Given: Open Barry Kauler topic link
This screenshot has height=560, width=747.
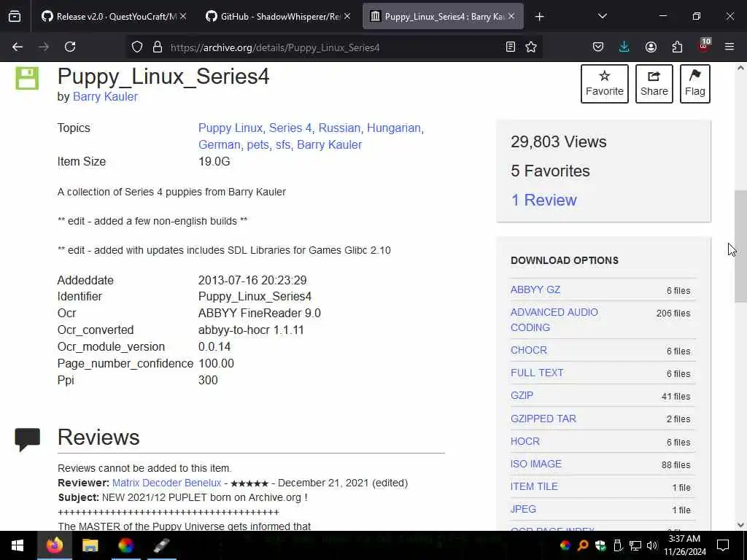Looking at the screenshot, I should pos(329,145).
